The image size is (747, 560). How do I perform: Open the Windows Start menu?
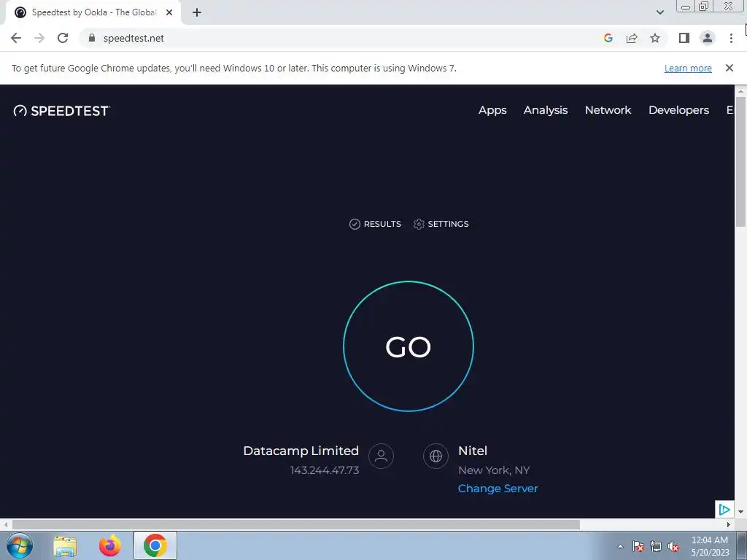[19, 545]
